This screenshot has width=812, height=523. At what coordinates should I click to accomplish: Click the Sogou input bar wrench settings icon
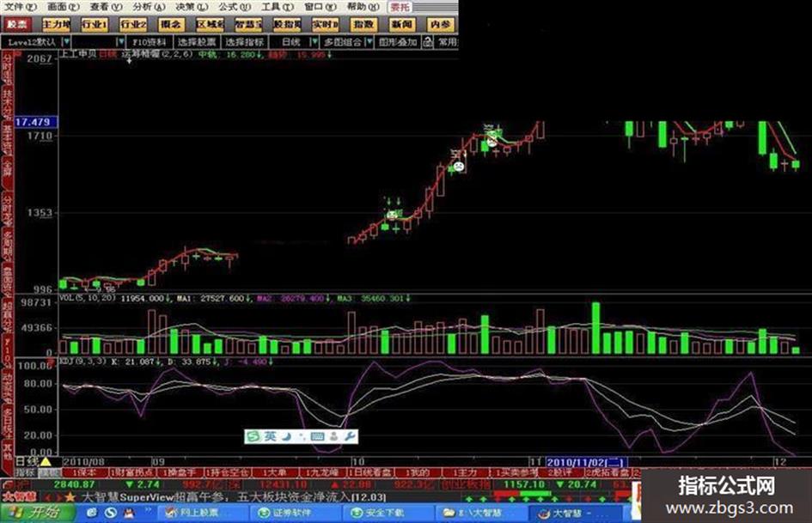pos(350,436)
